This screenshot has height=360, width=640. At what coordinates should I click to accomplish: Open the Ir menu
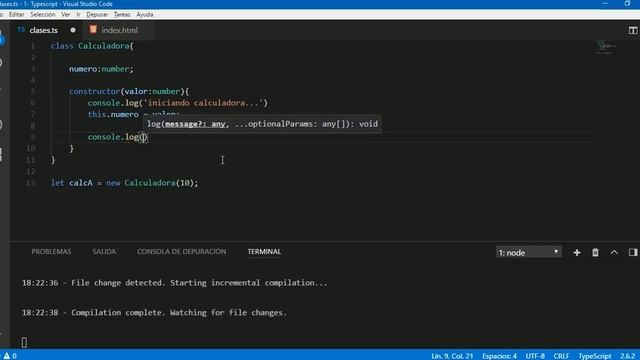coord(78,15)
